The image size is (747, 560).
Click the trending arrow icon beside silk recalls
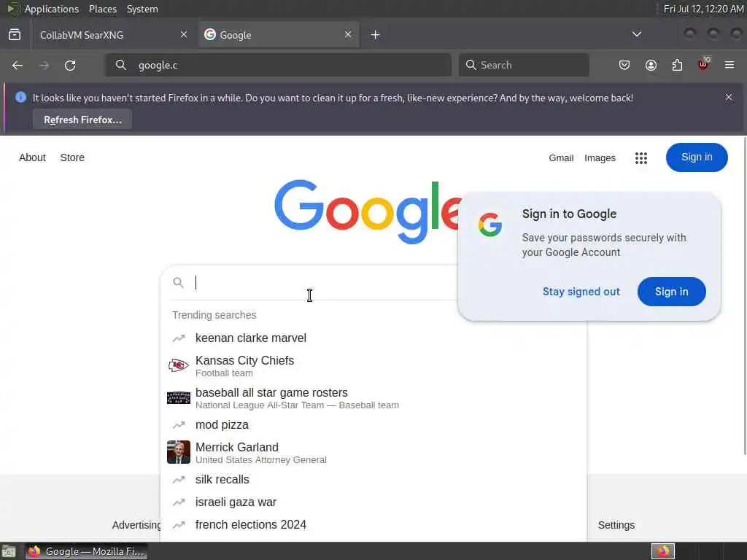[x=179, y=480]
